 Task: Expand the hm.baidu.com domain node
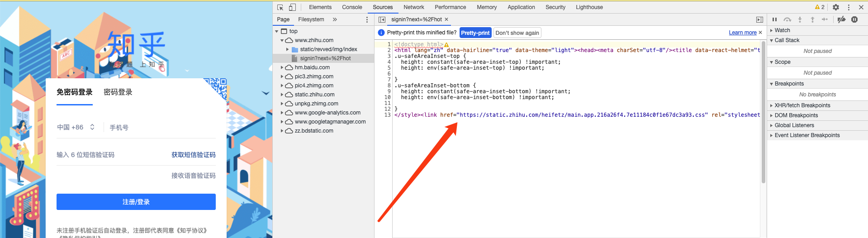282,67
